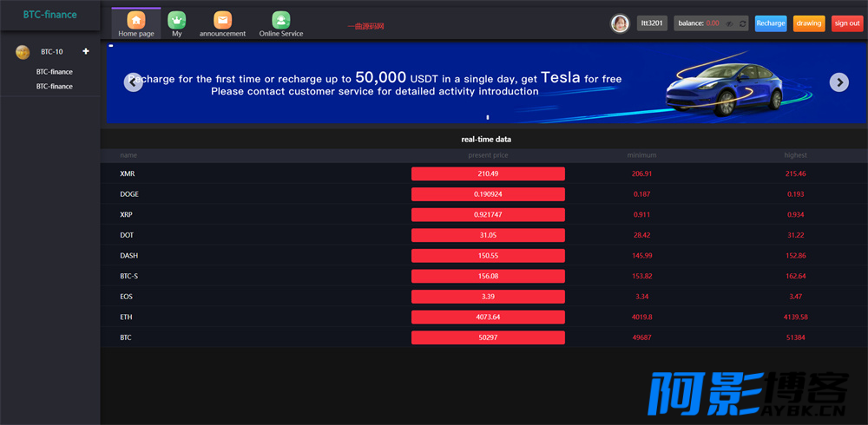Expand BTC-10 with the plus icon
The width and height of the screenshot is (868, 425).
(x=86, y=51)
